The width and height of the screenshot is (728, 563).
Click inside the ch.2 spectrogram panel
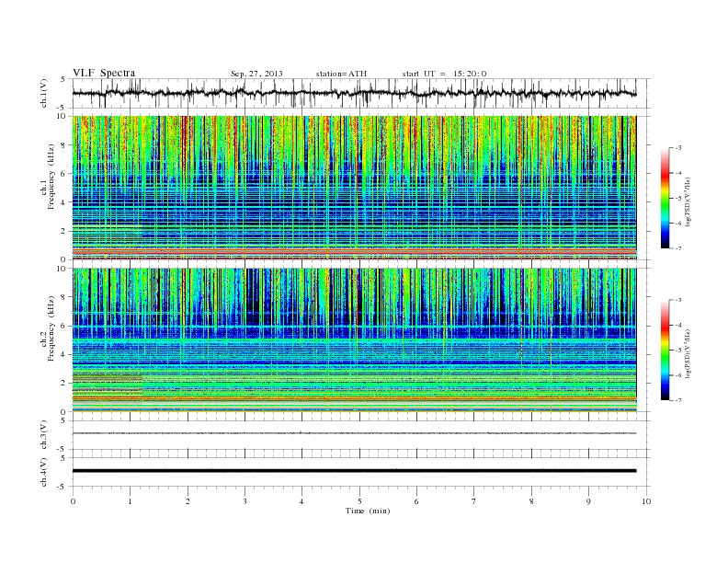coord(354,340)
